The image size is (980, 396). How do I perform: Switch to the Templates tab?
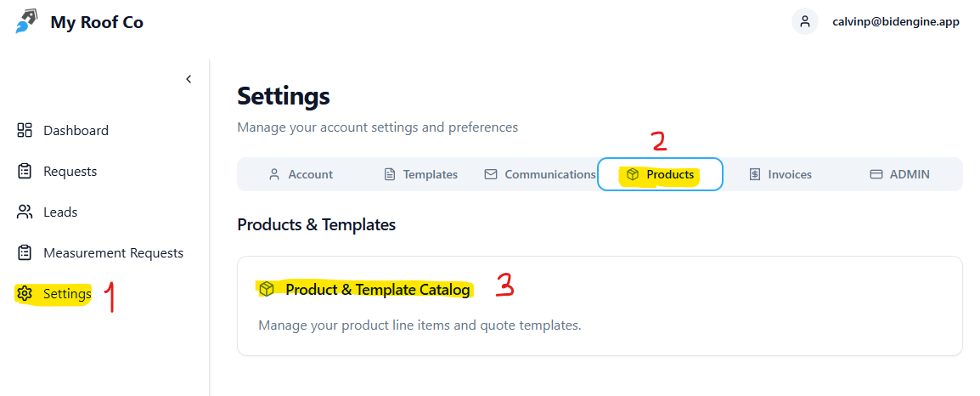click(x=421, y=174)
